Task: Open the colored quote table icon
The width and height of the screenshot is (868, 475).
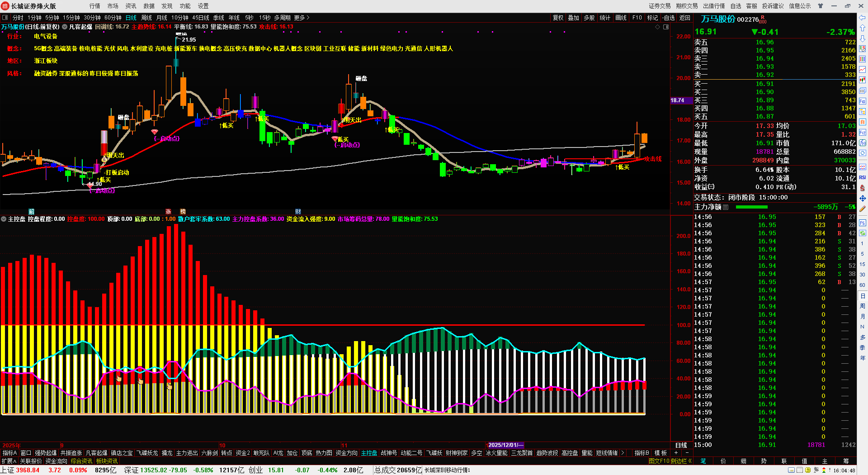Action: pyautogui.click(x=862, y=59)
